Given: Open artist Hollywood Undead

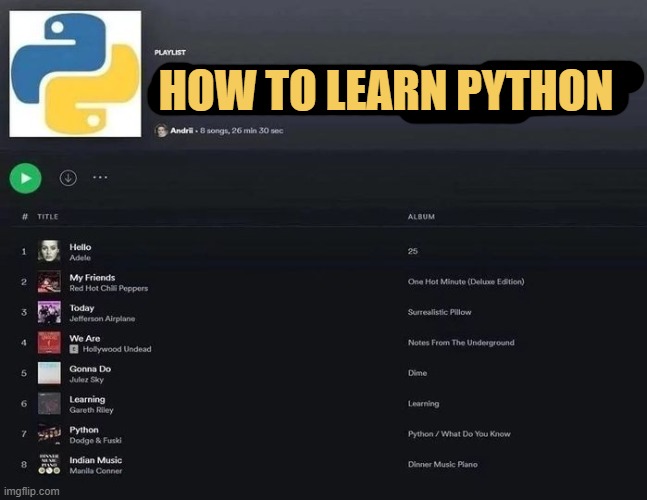Looking at the screenshot, I should pos(117,349).
